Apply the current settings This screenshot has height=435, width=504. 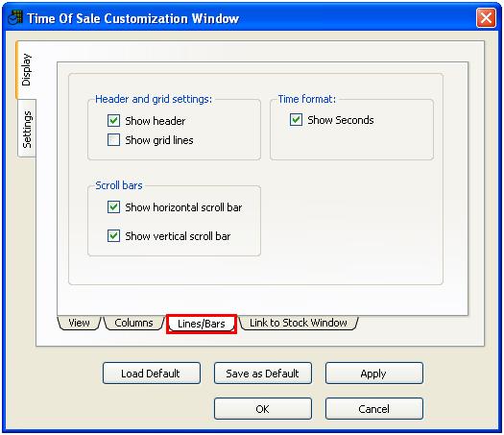pyautogui.click(x=374, y=374)
